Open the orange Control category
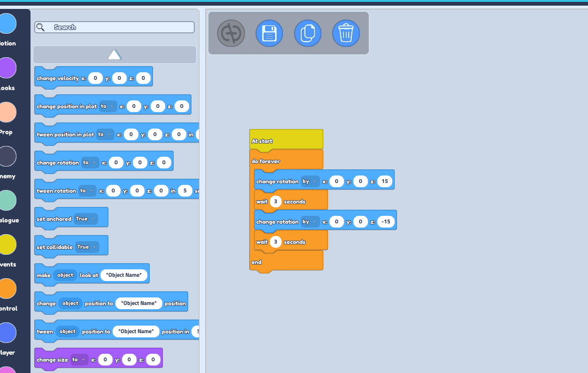 (x=8, y=289)
